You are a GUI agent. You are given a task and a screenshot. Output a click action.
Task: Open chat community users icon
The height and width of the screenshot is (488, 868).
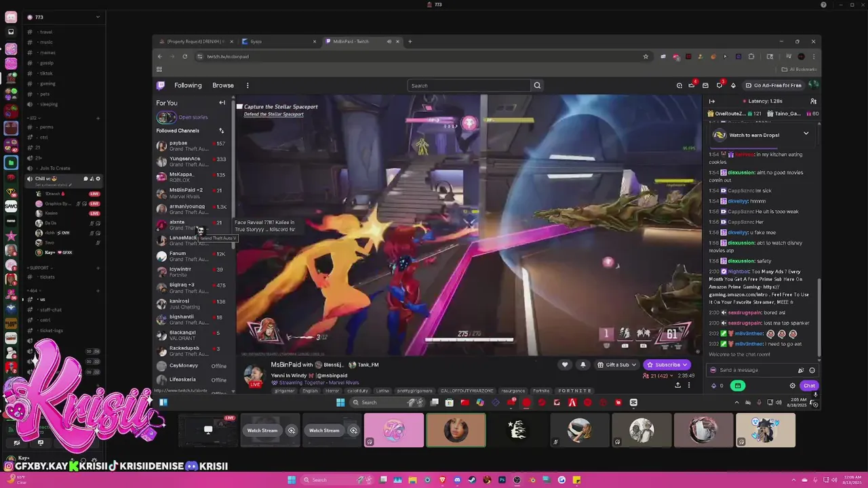click(813, 101)
